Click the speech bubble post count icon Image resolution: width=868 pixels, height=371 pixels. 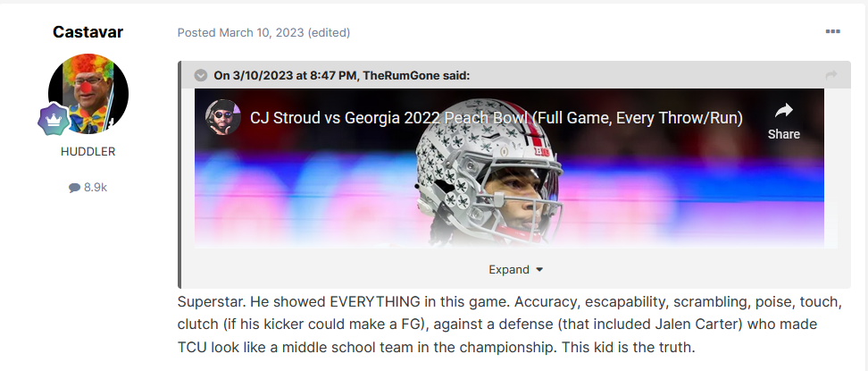pyautogui.click(x=74, y=188)
